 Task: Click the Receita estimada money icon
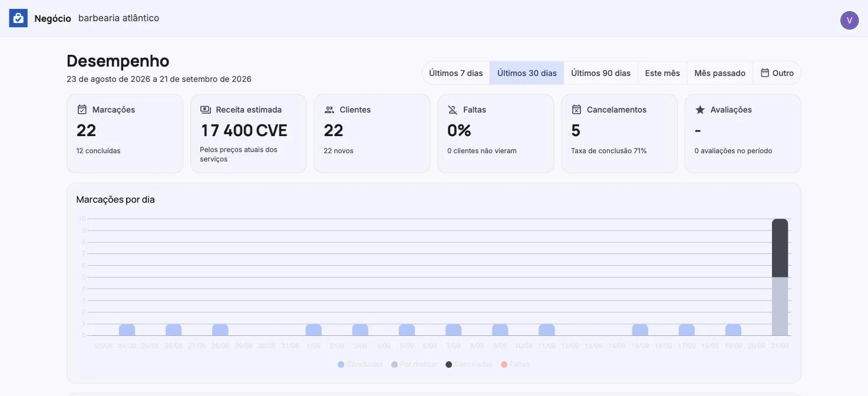coord(206,110)
